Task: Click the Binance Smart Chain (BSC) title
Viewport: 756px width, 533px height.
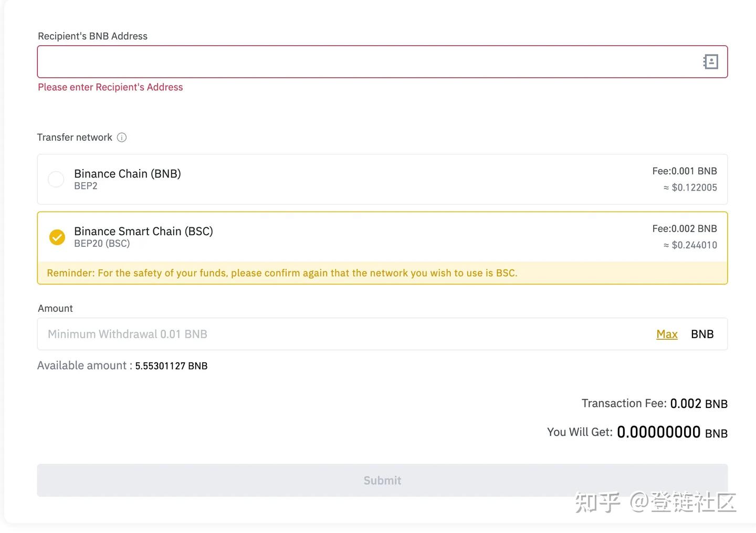Action: click(143, 231)
